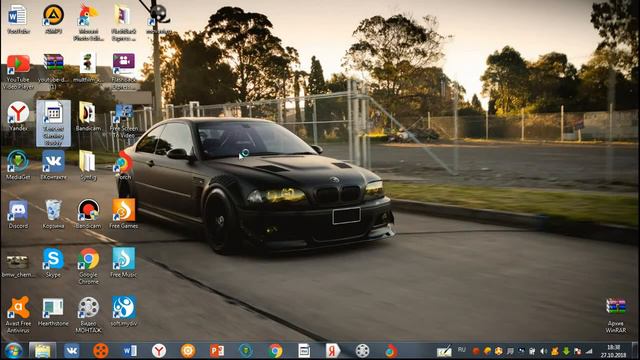Open File Explorer from taskbar
Viewport: 640px width, 360px height.
[42, 351]
